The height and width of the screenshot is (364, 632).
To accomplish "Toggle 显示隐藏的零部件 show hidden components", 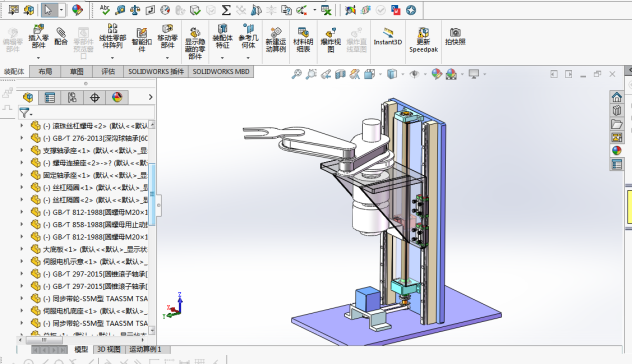I will (x=195, y=43).
